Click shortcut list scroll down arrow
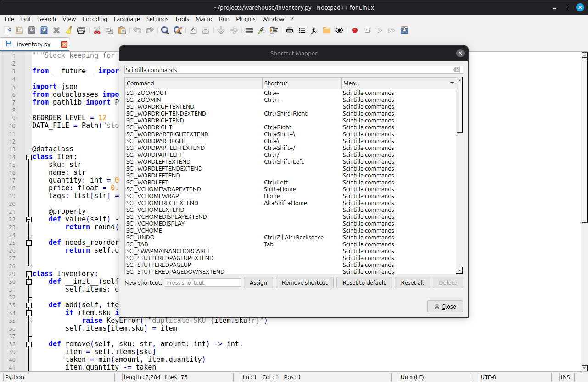 [459, 271]
